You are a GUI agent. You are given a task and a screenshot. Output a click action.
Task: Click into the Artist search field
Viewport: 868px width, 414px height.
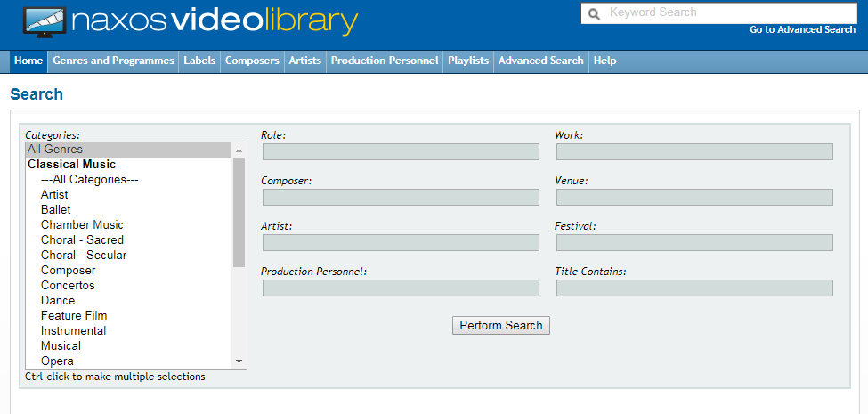(401, 242)
